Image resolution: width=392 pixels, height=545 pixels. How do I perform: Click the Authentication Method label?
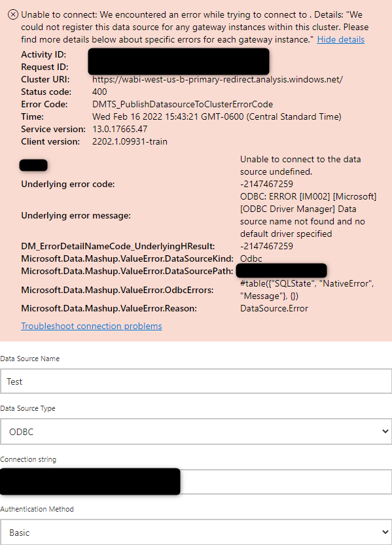point(37,509)
